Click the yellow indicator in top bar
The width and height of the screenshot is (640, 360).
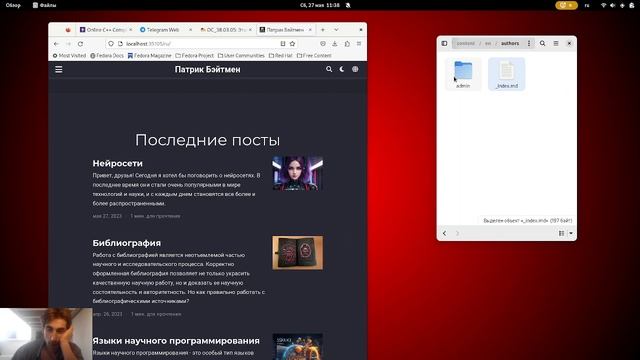click(x=566, y=5)
